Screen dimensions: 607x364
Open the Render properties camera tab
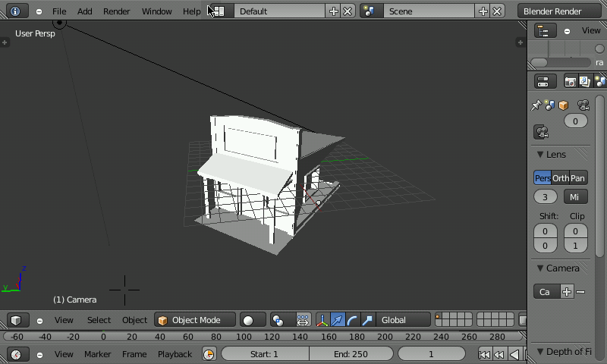pyautogui.click(x=571, y=82)
